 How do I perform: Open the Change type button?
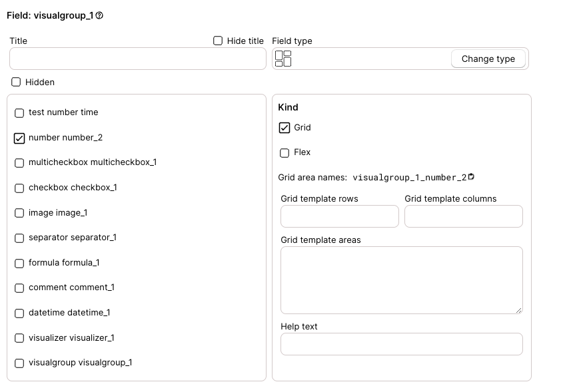coord(488,59)
